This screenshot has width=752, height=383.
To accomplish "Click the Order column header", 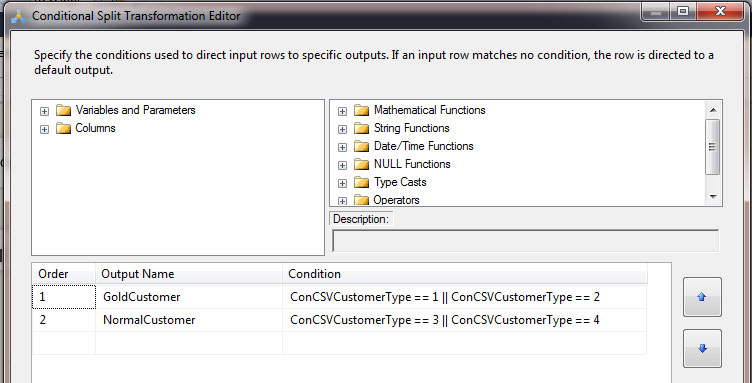I will [63, 274].
